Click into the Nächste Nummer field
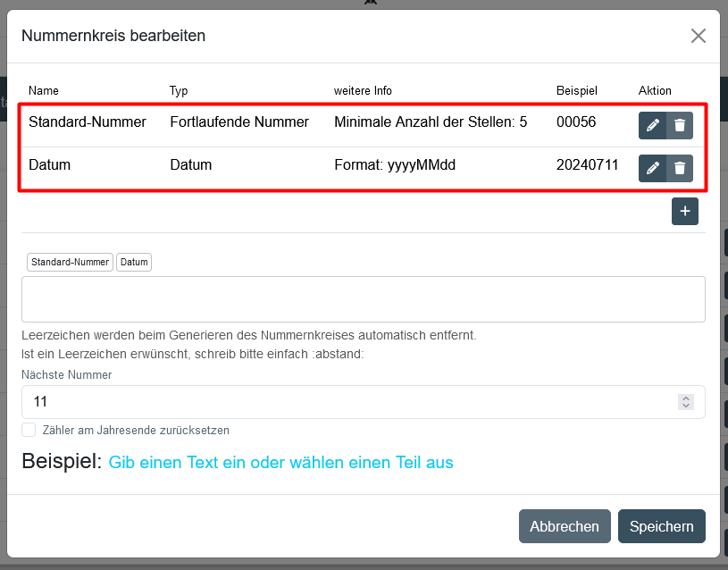 point(348,402)
